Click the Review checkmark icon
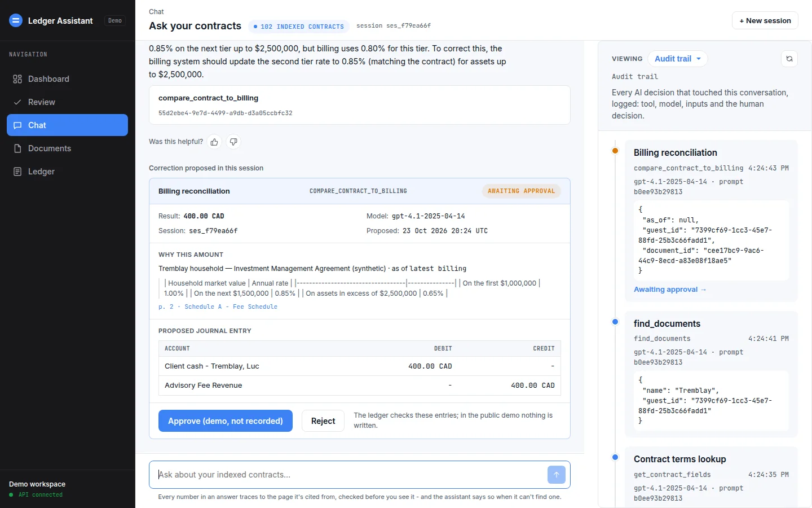 coord(17,102)
